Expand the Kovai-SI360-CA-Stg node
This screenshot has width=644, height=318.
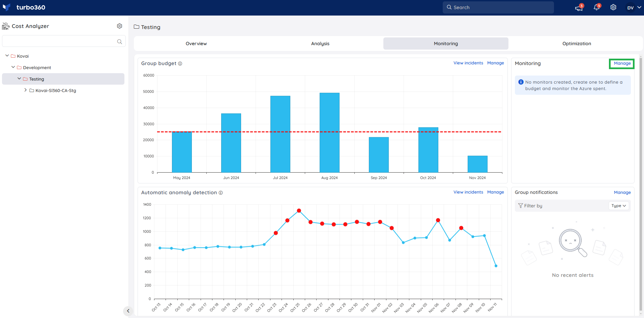pos(25,90)
